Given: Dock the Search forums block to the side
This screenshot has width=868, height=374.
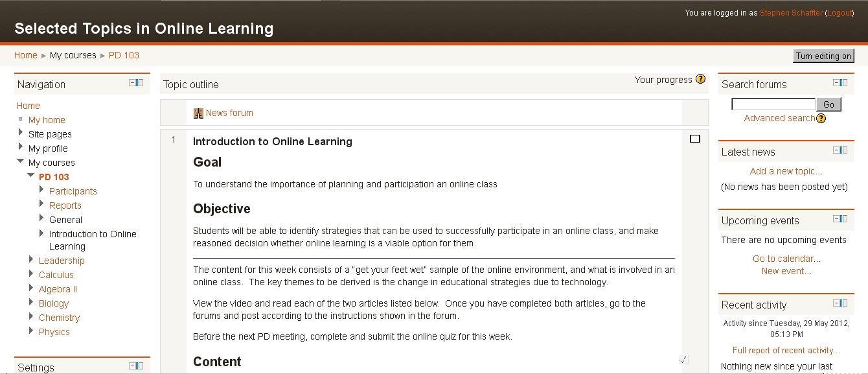Looking at the screenshot, I should [x=843, y=83].
